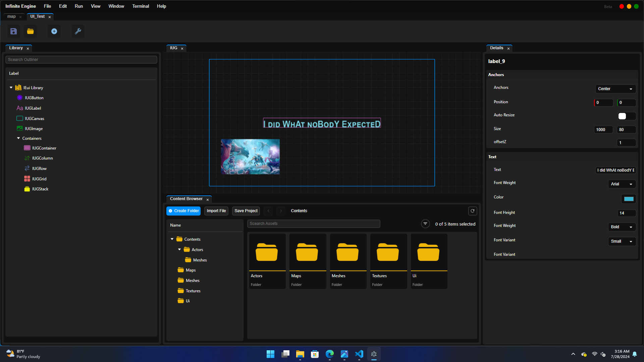Open the asset filter icon
This screenshot has height=362, width=644.
pos(425,224)
